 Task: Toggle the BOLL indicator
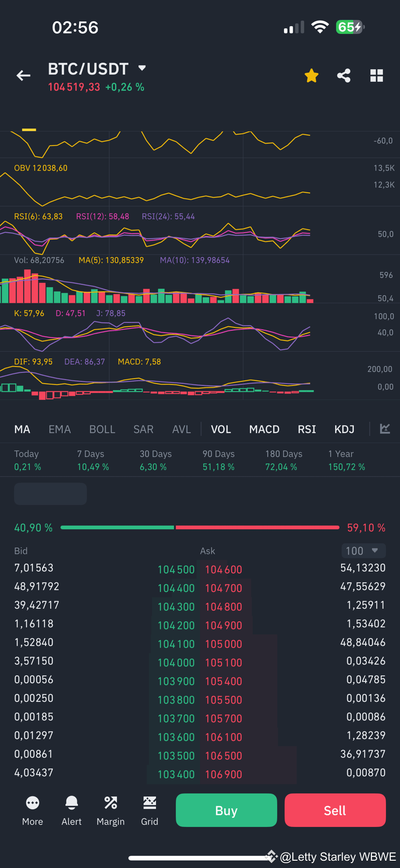pyautogui.click(x=102, y=429)
